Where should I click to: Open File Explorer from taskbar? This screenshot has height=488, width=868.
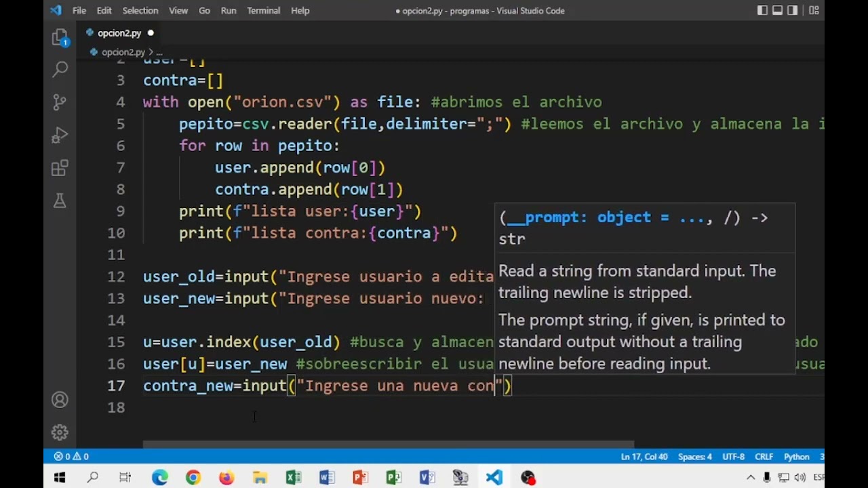pos(260,478)
